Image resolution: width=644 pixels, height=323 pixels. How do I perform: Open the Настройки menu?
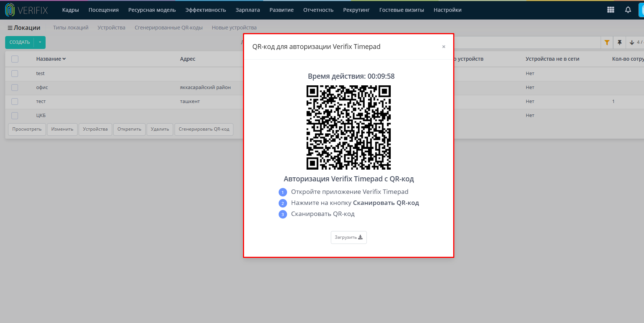point(447,10)
